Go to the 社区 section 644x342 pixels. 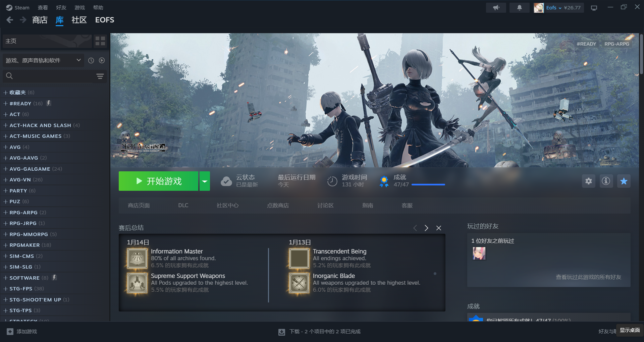(79, 20)
